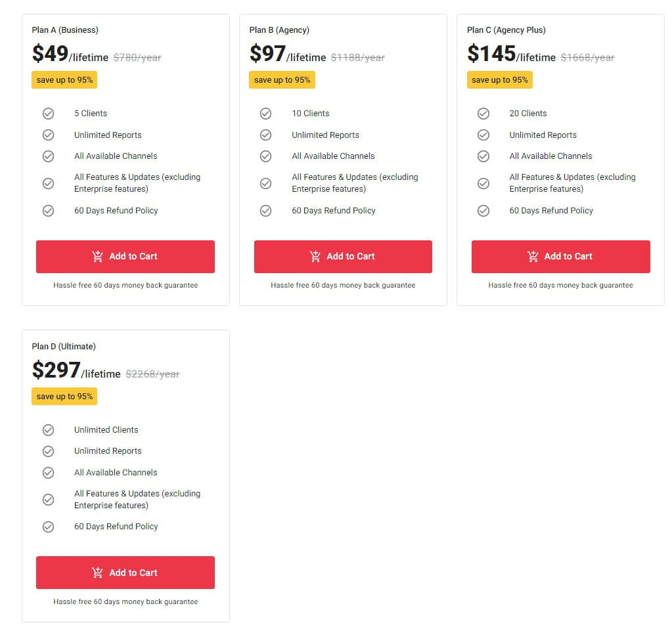This screenshot has height=633, width=672.
Task: Add Plan A (Business) to cart
Action: [125, 257]
